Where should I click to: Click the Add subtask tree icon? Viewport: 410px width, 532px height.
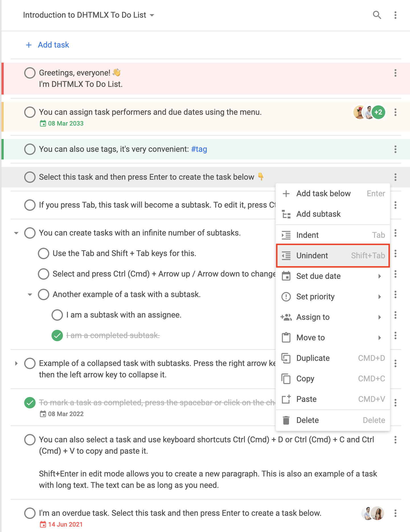point(286,214)
